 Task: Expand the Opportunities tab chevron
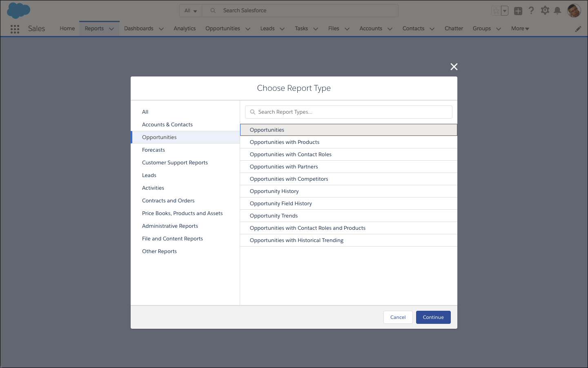[x=248, y=29]
